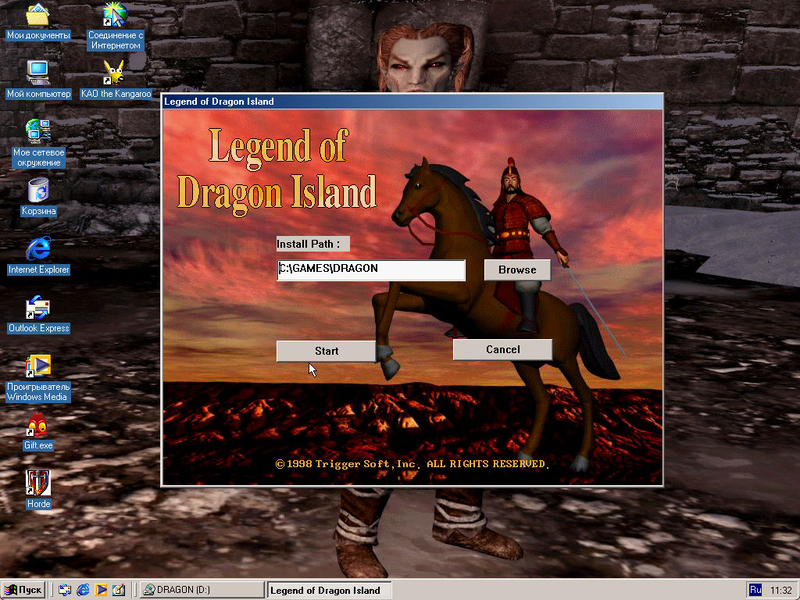Click the Legend of Dragon Island title bar
Screen dimensions: 800x600
412,102
